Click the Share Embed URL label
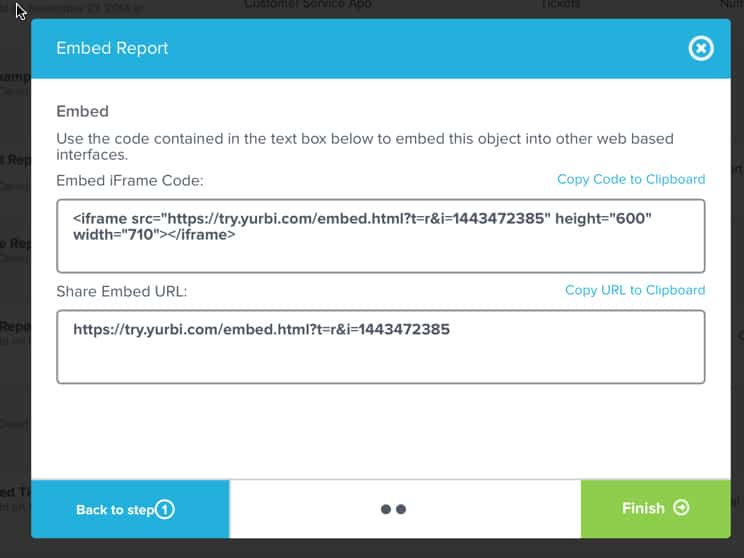This screenshot has height=558, width=744. point(122,291)
